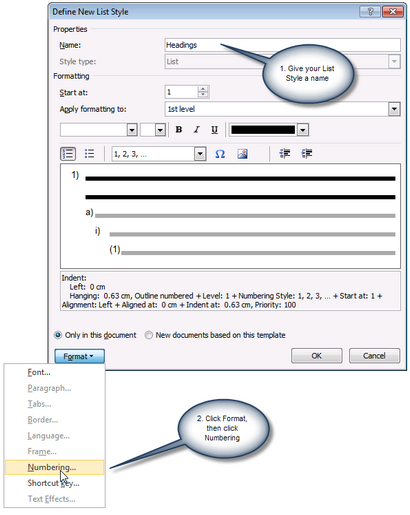Click the Cancel button

(374, 356)
